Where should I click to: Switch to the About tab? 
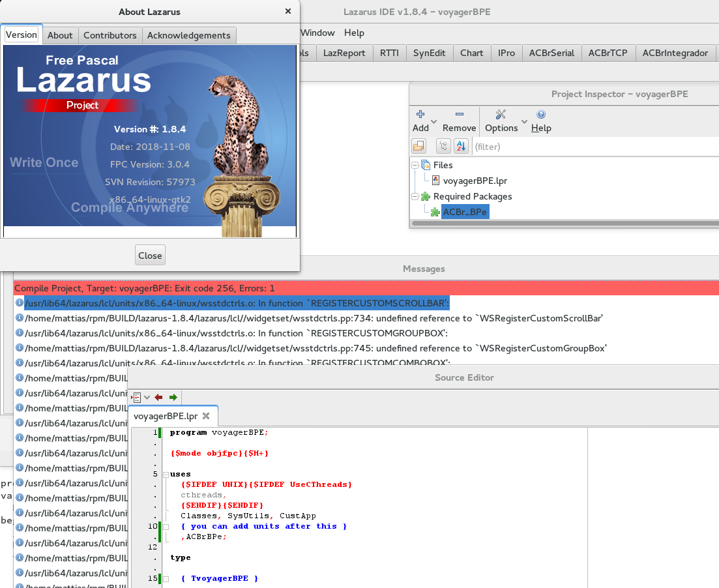pos(60,35)
